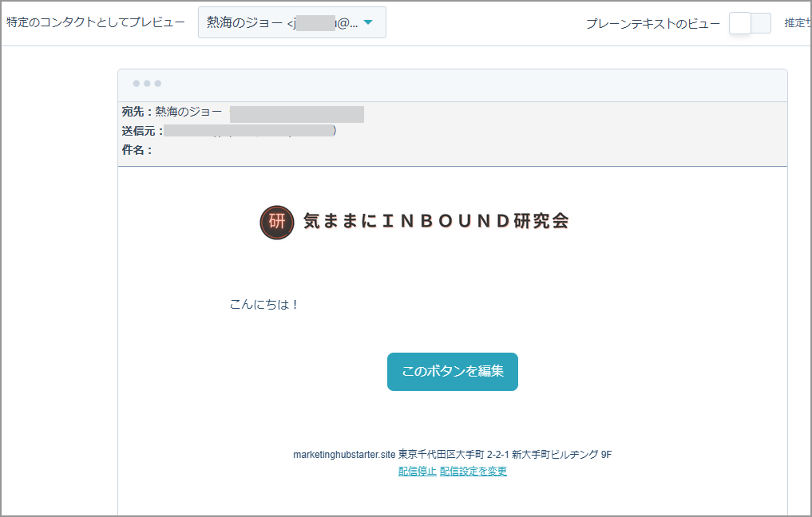Click the round 研 logo icon
The image size is (812, 517).
point(277,222)
